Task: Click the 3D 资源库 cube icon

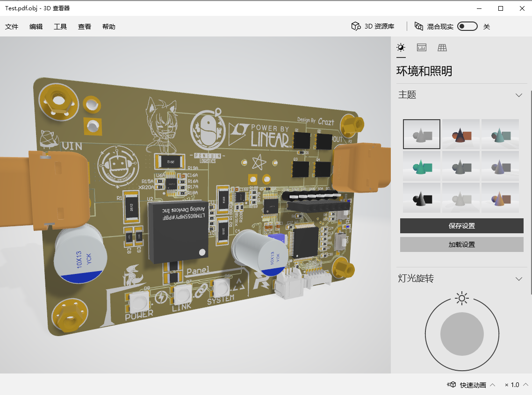Action: tap(356, 26)
